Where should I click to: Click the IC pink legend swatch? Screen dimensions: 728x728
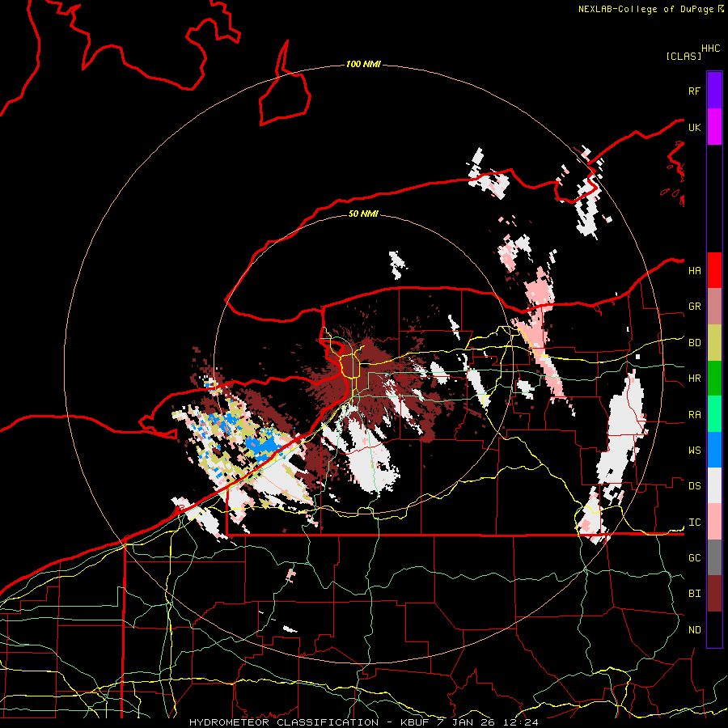[714, 522]
